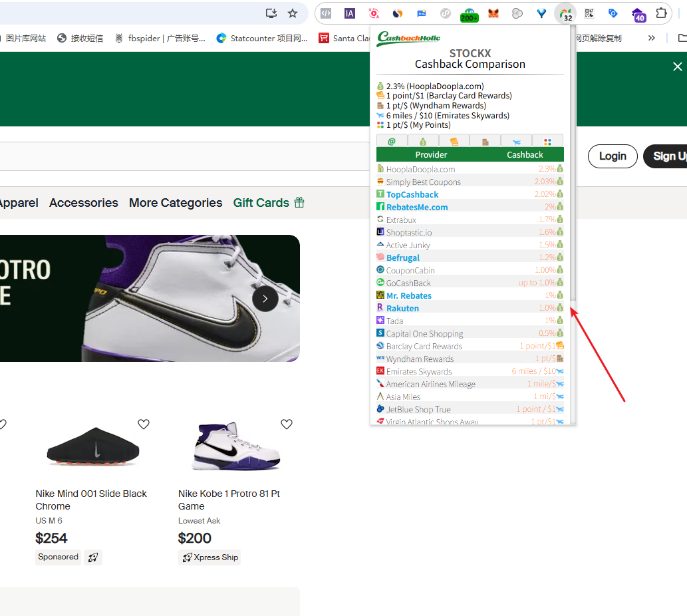Open the Chrome extensions puzzle piece menu
This screenshot has width=687, height=616.
point(661,13)
